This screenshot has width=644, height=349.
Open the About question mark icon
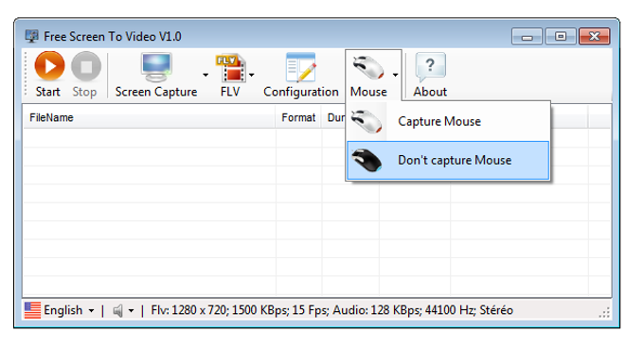(x=430, y=68)
